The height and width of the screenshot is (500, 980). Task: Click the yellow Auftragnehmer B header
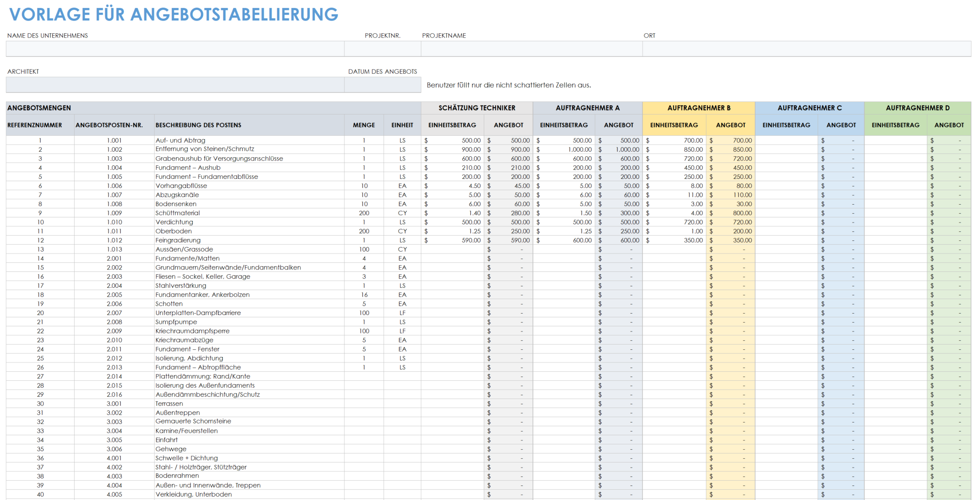point(699,108)
